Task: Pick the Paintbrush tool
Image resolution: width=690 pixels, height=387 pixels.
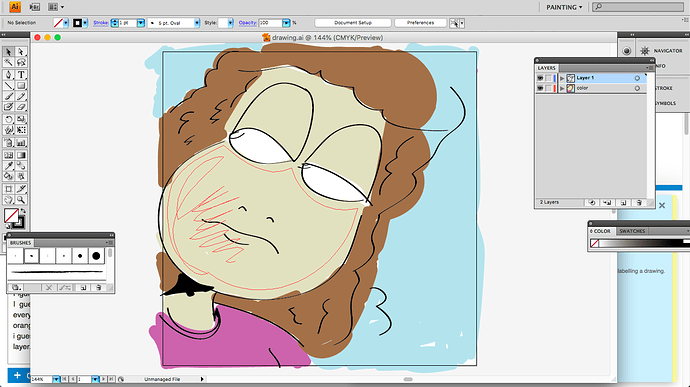Action: pyautogui.click(x=8, y=96)
